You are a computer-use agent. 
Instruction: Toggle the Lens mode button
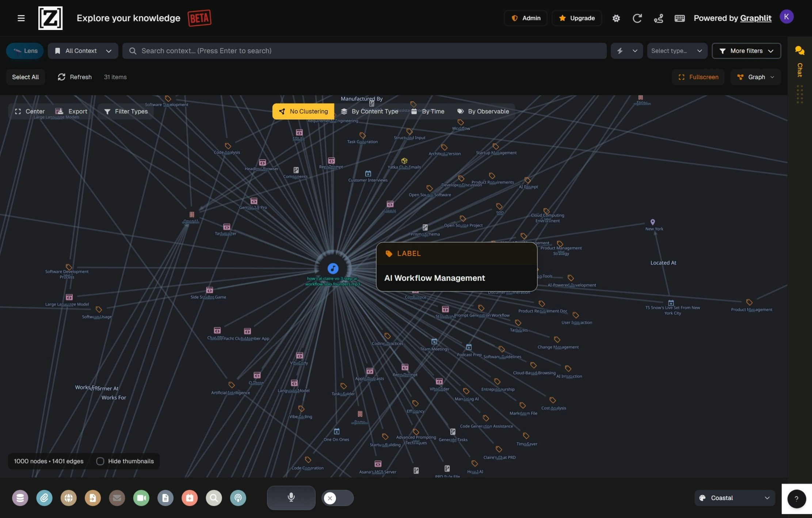coord(25,51)
